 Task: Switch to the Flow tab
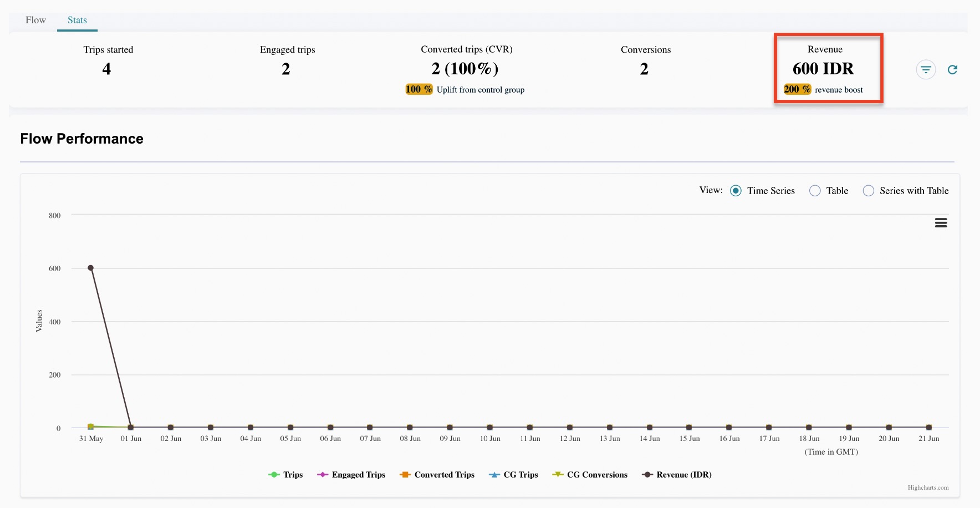pyautogui.click(x=35, y=21)
